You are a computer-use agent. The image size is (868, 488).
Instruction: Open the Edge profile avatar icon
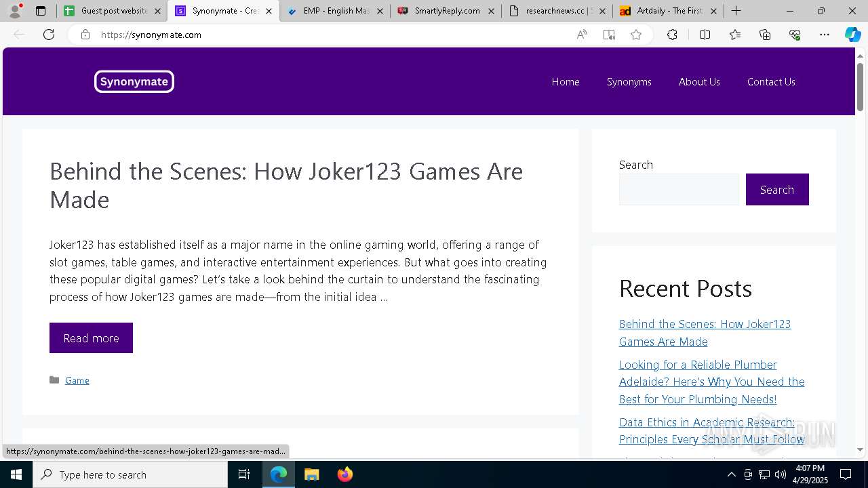pyautogui.click(x=15, y=11)
